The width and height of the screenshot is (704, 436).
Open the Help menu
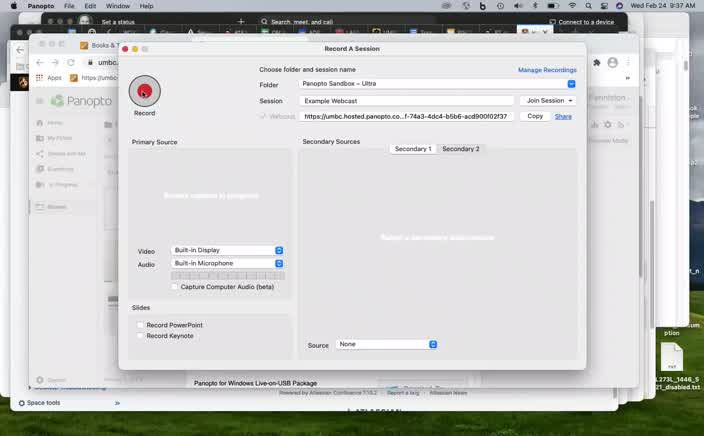(146, 6)
